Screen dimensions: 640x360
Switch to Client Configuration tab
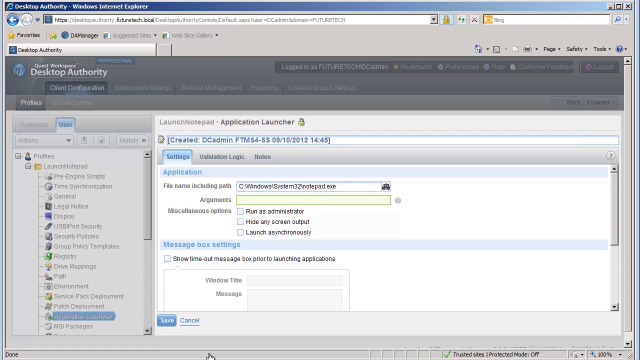click(77, 88)
